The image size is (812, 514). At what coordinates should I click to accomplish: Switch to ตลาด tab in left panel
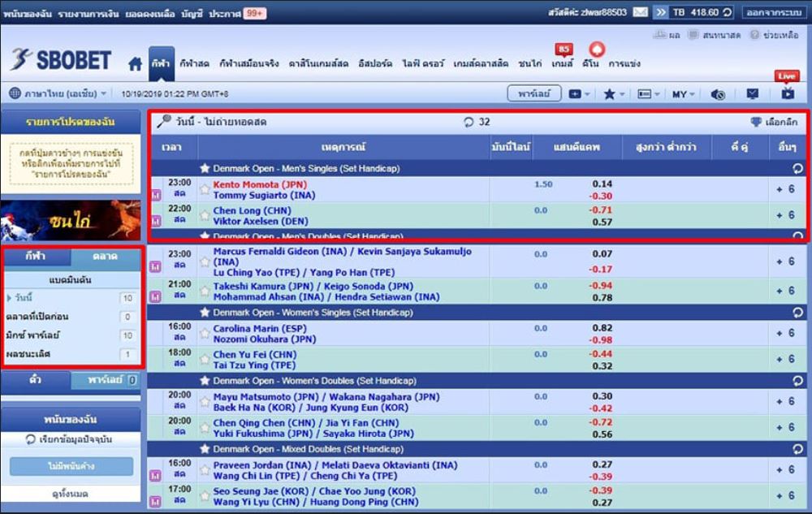pos(105,257)
